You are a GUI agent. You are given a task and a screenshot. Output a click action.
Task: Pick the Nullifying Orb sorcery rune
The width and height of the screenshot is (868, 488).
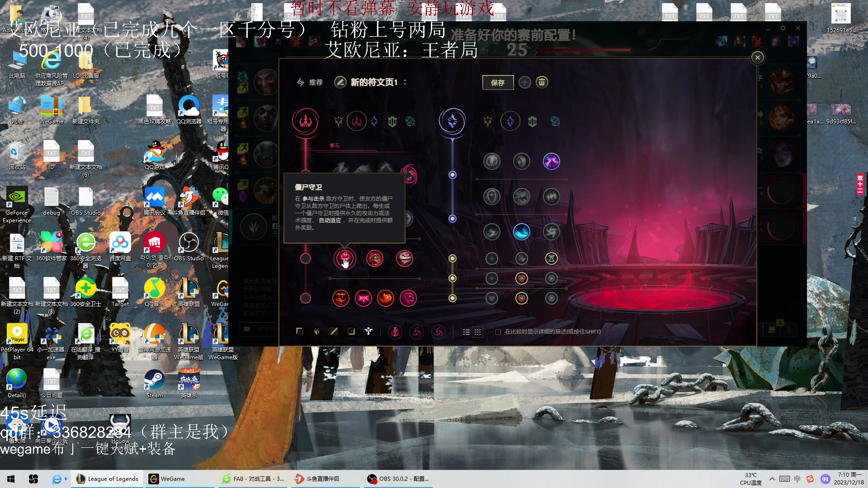tap(492, 161)
